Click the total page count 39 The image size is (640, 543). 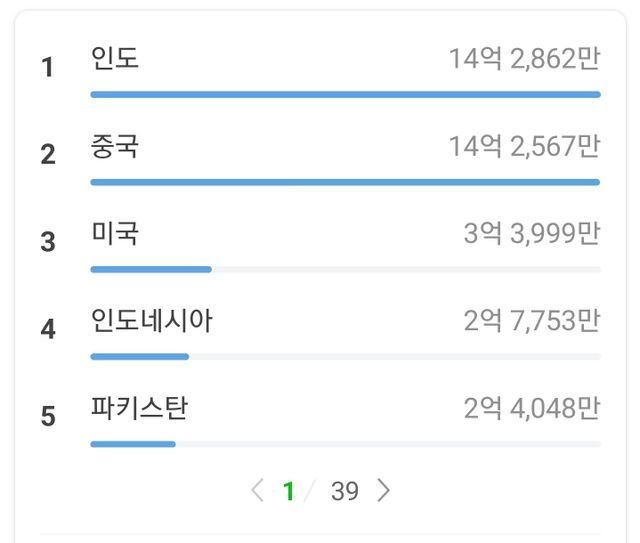345,491
